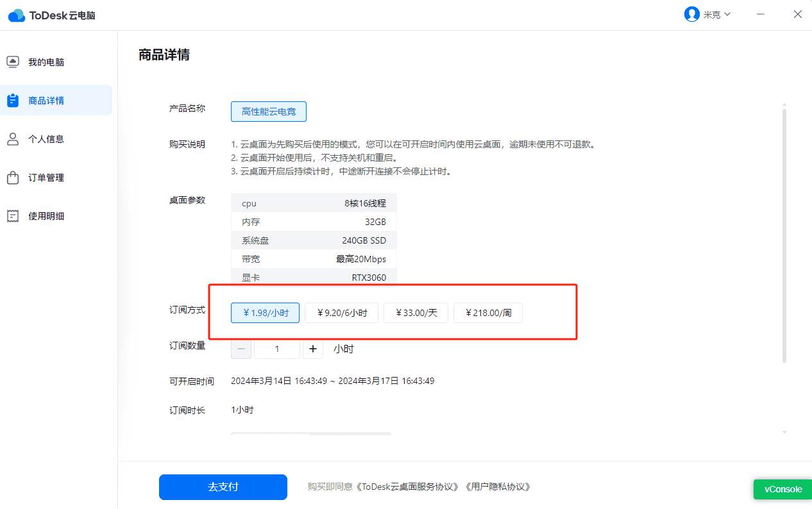Viewport: 812px width, 509px height.
Task: View 使用明细 usage details
Action: (45, 216)
